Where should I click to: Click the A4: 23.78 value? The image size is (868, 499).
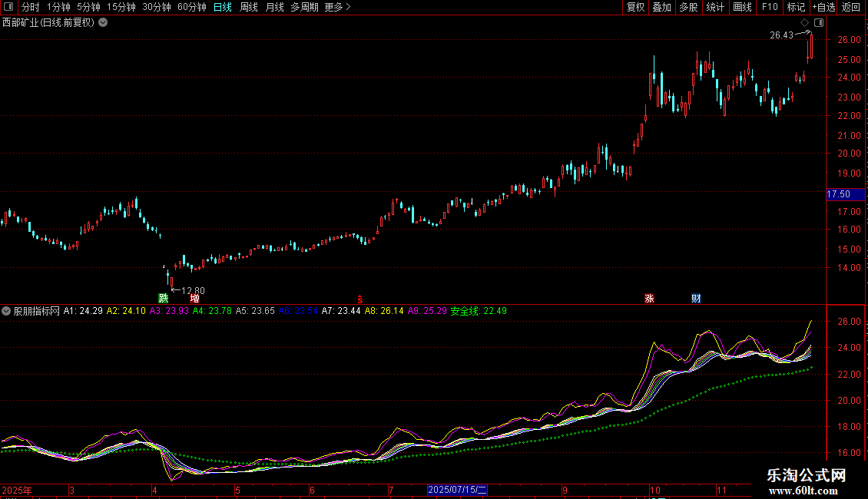coord(212,311)
